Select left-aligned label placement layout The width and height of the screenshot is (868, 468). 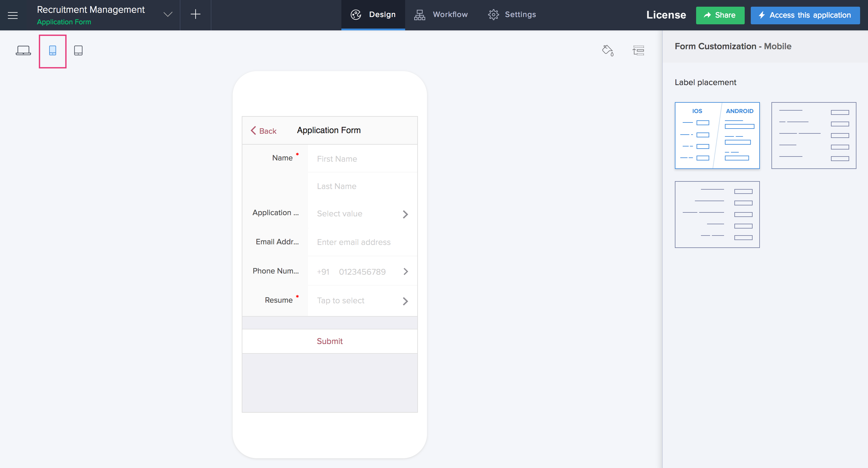[813, 136]
